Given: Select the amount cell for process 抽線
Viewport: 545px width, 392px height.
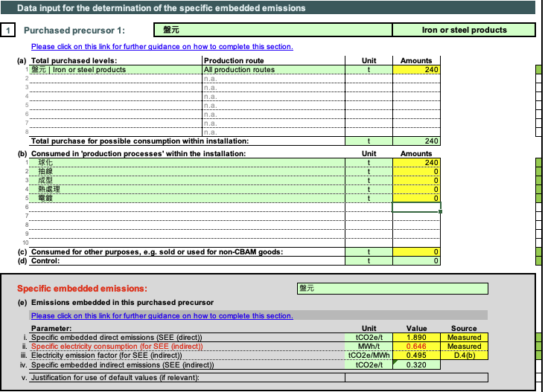Looking at the screenshot, I should [x=416, y=171].
